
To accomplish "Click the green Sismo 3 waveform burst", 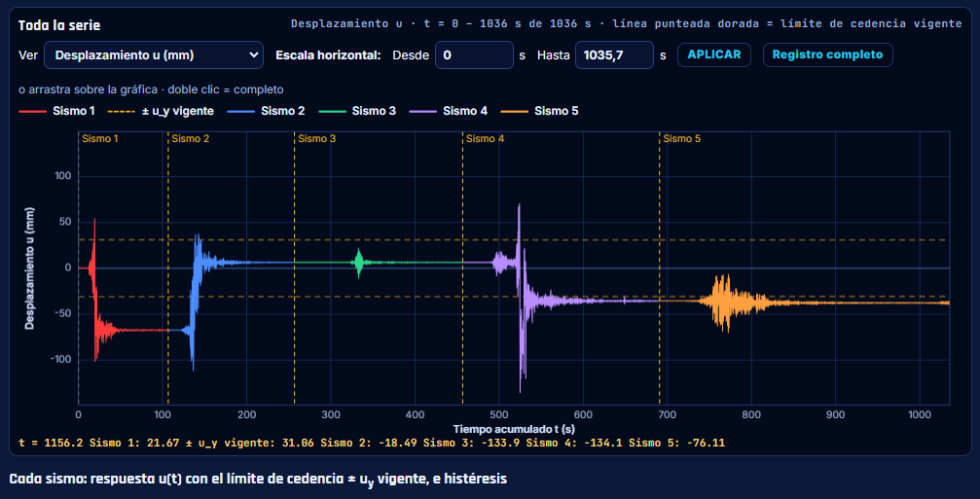I will pyautogui.click(x=358, y=263).
